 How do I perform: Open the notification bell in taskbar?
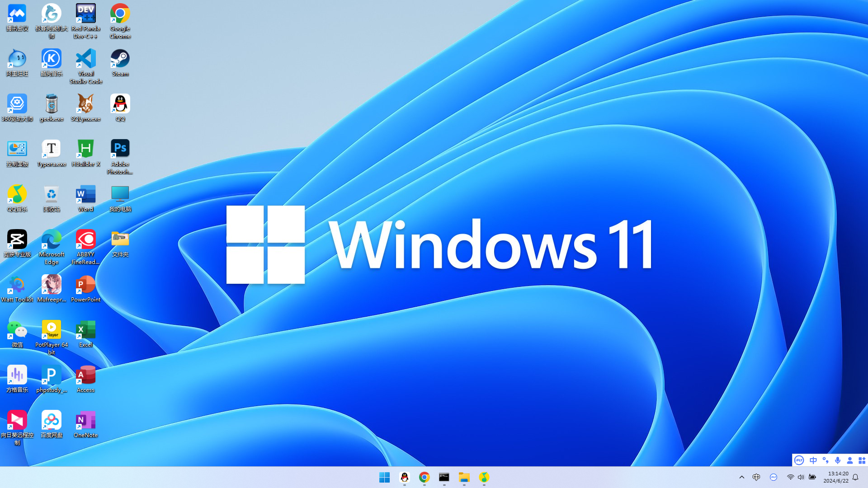point(855,477)
